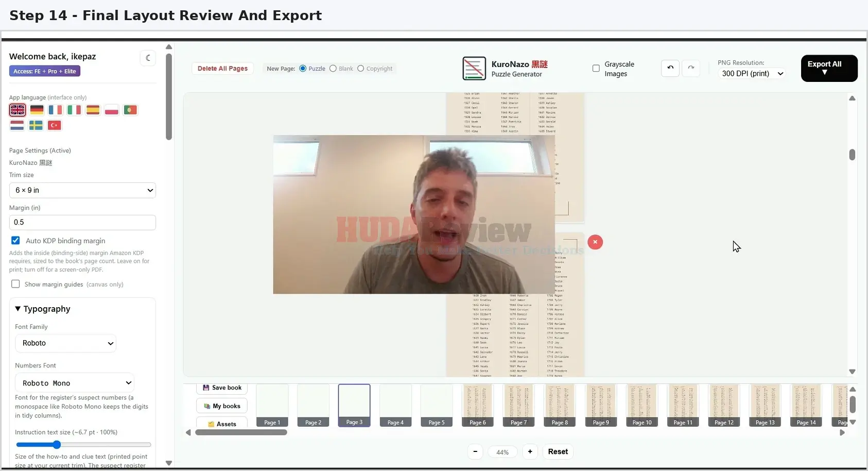Select the Swedish flag language

[36, 125]
